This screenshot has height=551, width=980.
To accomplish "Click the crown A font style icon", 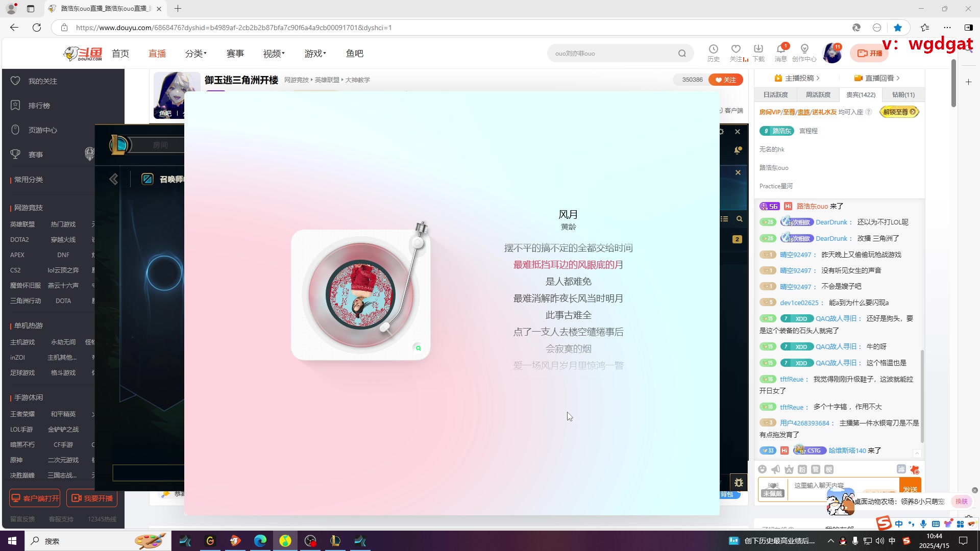I will point(789,469).
